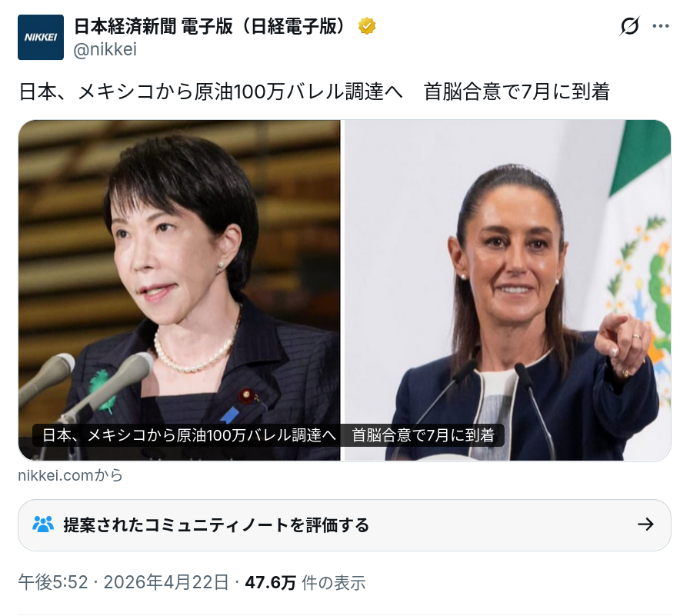690x616 pixels.
Task: Click the gold verified badge
Action: (x=367, y=26)
